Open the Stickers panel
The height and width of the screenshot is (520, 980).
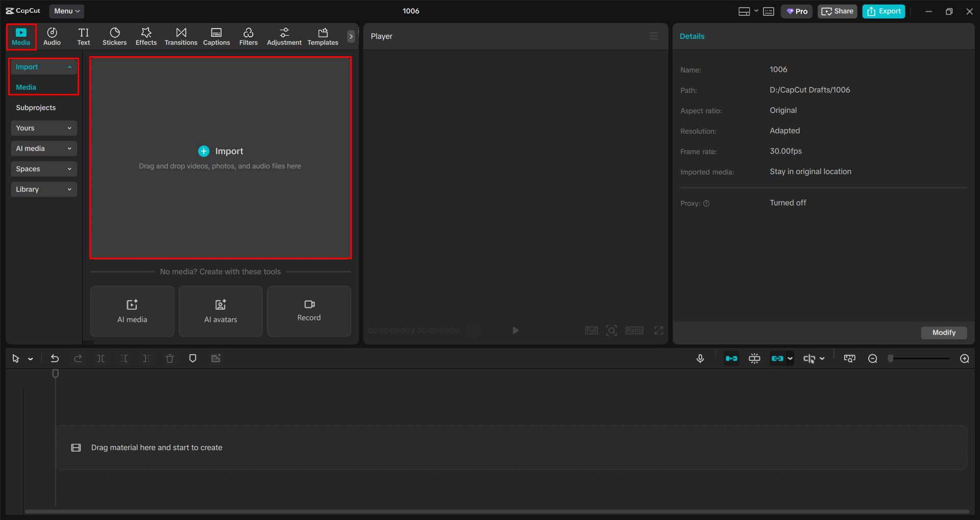coord(114,36)
